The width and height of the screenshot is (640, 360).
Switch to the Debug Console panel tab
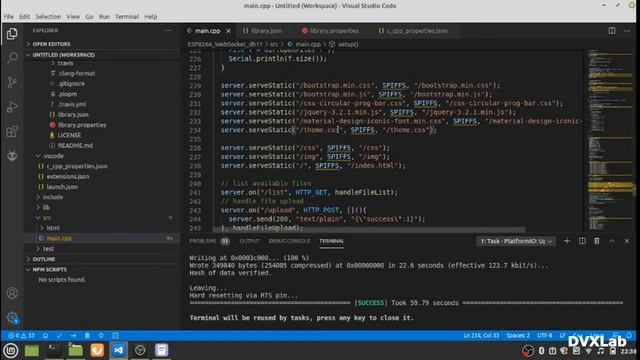[x=289, y=241]
